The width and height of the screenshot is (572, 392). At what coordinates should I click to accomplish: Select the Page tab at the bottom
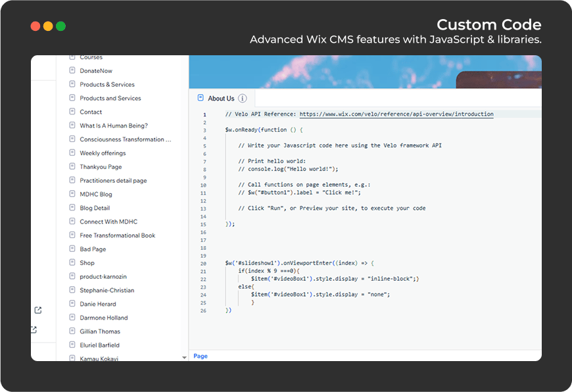point(201,356)
